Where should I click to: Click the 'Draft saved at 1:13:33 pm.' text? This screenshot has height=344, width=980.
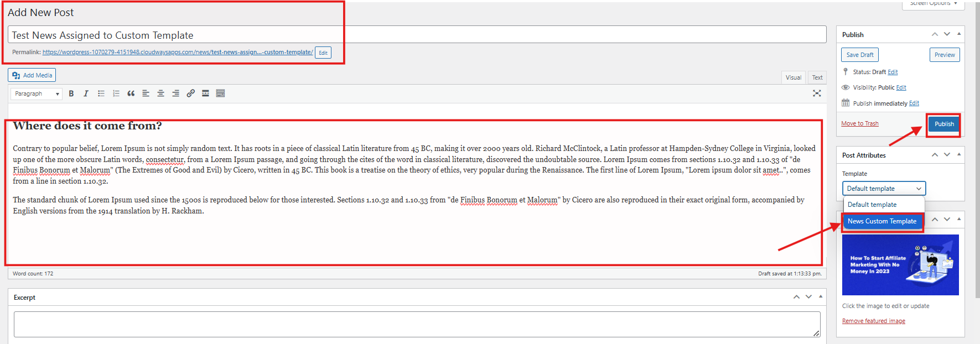[790, 274]
